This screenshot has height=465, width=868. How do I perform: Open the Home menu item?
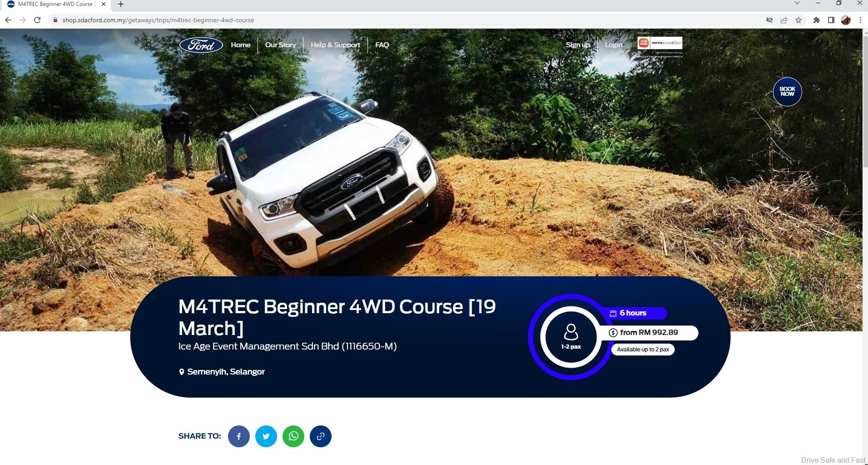tap(240, 45)
